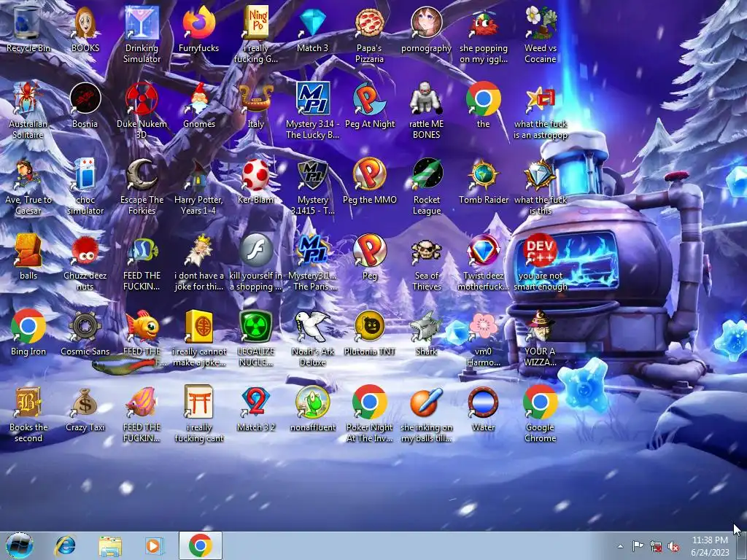Open the Weed vs Cocaine shortcut
The height and width of the screenshot is (560, 747).
click(541, 34)
